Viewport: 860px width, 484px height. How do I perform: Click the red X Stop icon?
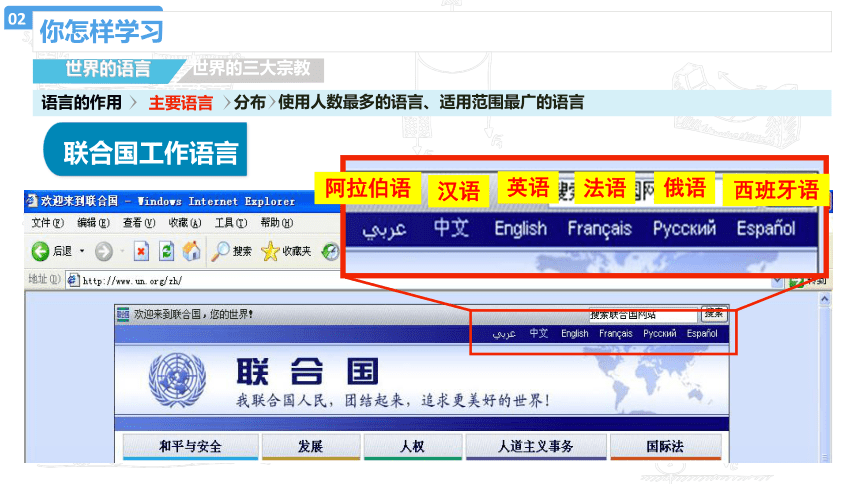click(141, 251)
